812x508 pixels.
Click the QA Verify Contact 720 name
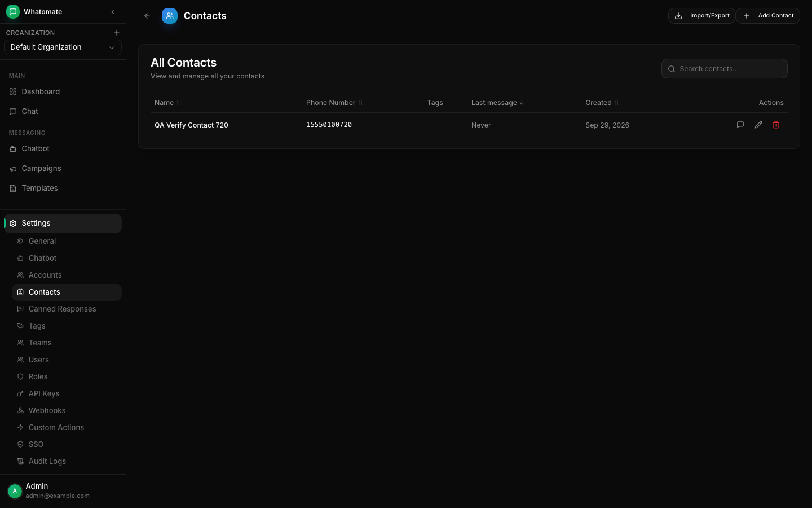(191, 125)
